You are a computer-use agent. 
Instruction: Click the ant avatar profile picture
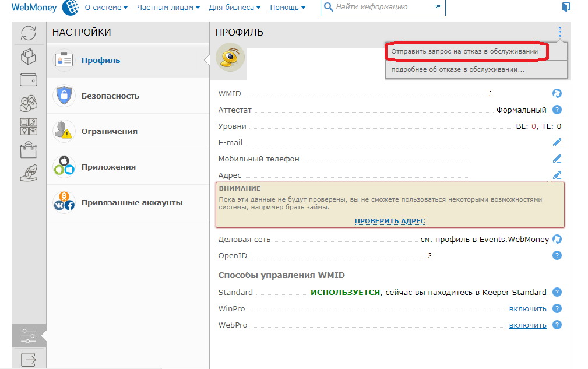(230, 57)
